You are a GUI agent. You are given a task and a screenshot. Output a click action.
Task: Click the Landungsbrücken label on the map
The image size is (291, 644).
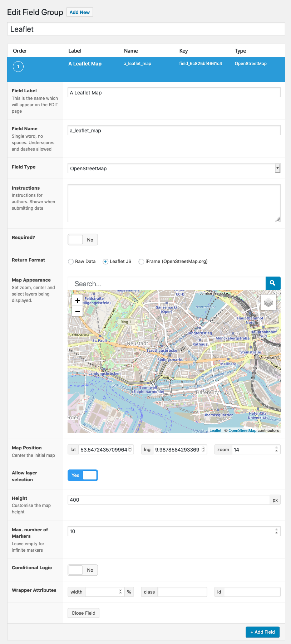click(x=104, y=374)
